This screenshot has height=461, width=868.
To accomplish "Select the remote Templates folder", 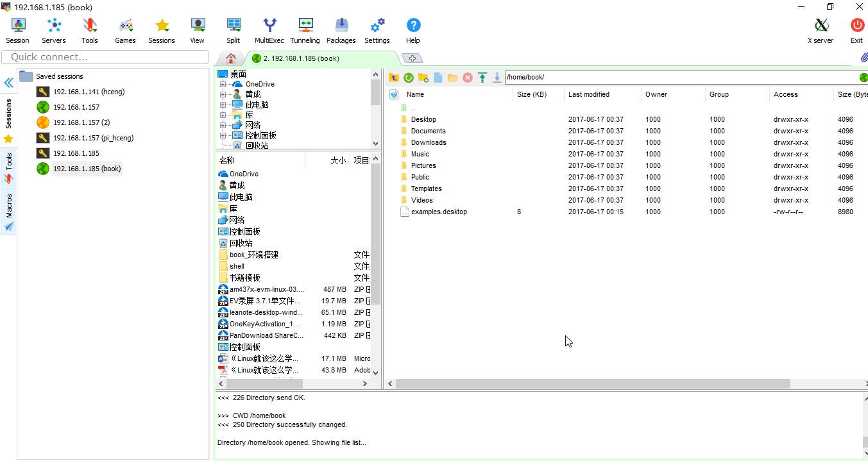I will tap(426, 189).
